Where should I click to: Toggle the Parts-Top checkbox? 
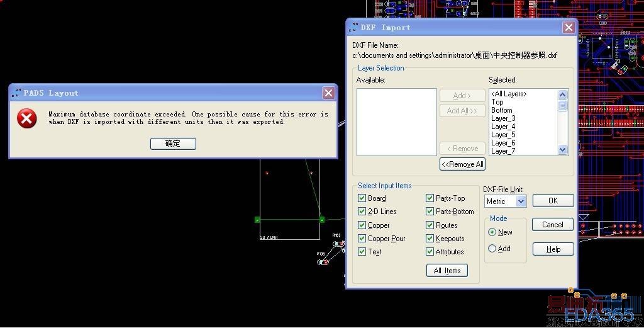(430, 198)
